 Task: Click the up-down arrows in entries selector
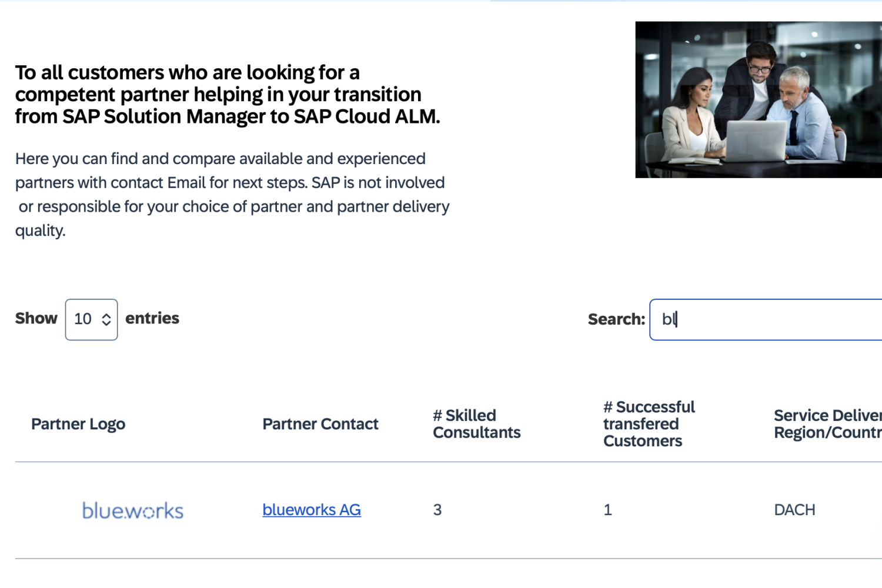click(x=106, y=319)
